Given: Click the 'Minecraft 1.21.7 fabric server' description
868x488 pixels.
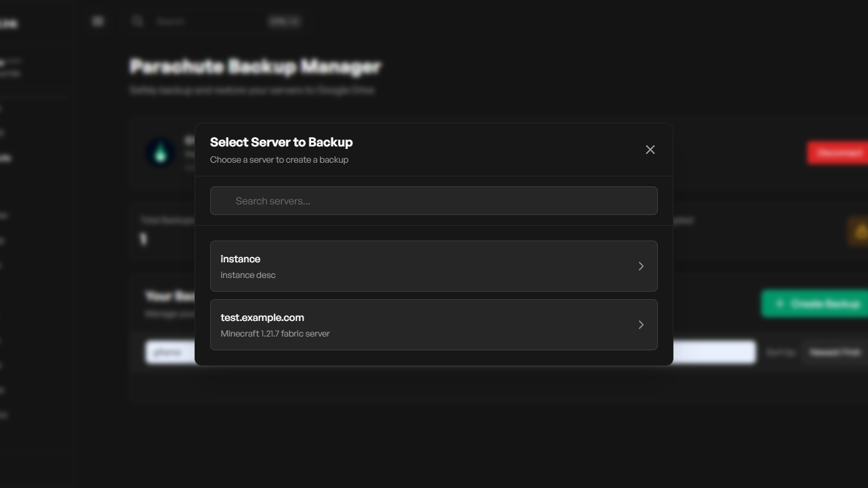Looking at the screenshot, I should coord(275,333).
